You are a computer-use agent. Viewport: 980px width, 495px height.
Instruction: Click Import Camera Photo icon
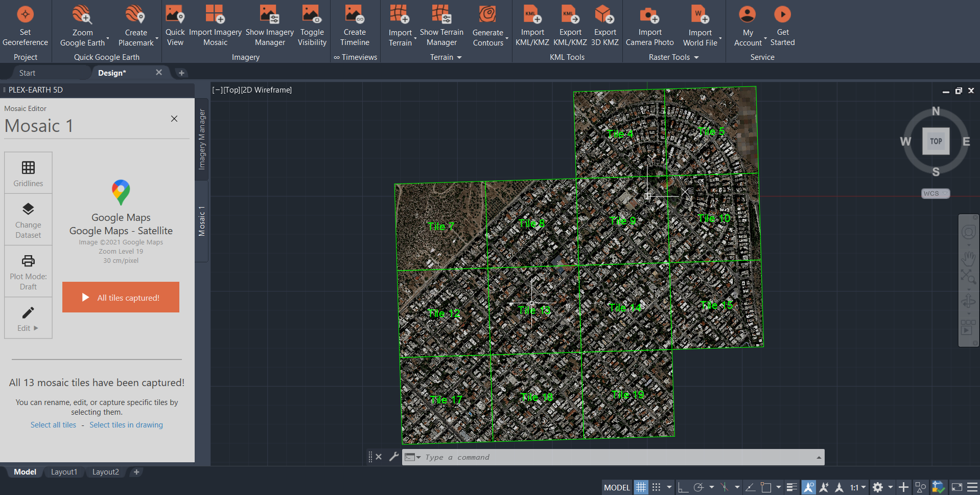649,14
